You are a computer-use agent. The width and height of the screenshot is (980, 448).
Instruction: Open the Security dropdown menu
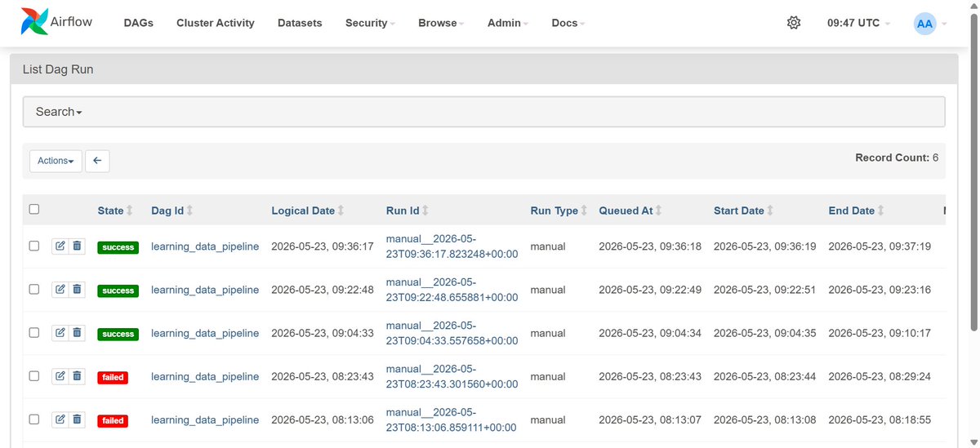(x=370, y=23)
